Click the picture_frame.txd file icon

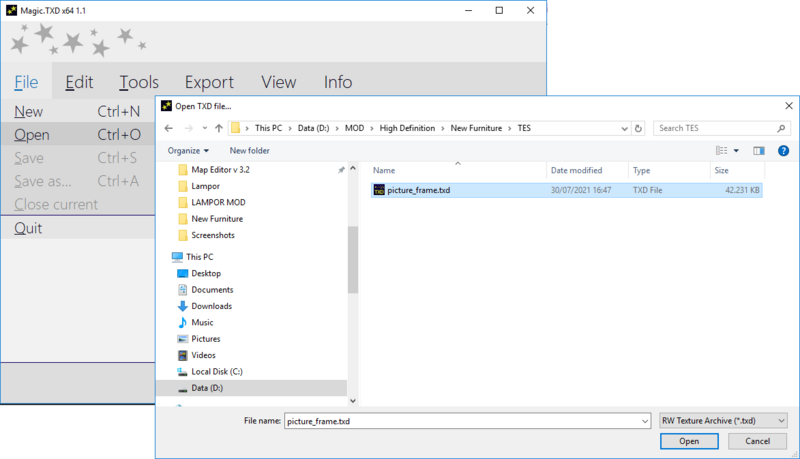point(379,190)
